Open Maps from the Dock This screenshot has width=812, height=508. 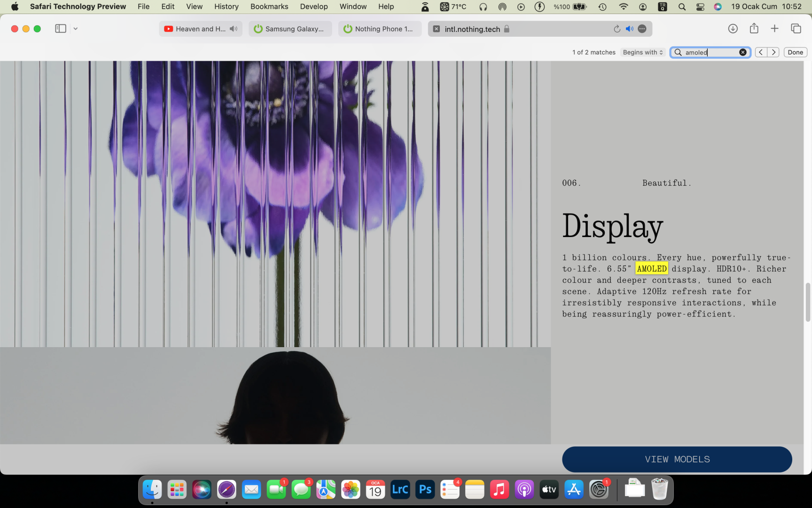(x=326, y=490)
